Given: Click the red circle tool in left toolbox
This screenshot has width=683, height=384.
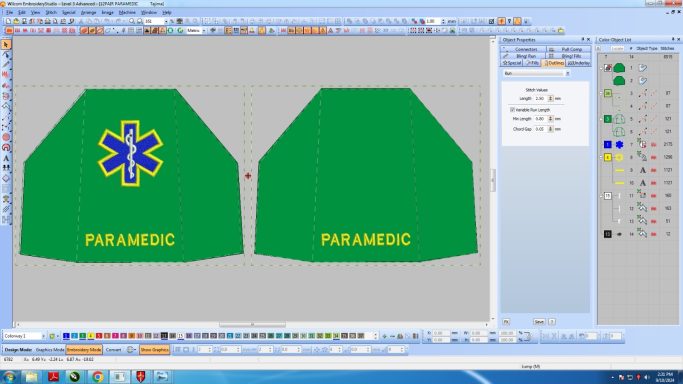Looking at the screenshot, I should (x=6, y=137).
